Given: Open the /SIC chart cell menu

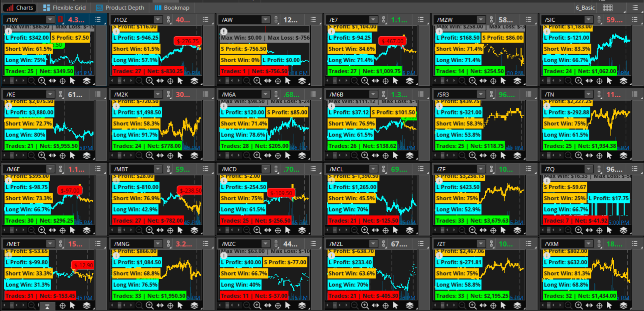Looking at the screenshot, I should pos(635,20).
